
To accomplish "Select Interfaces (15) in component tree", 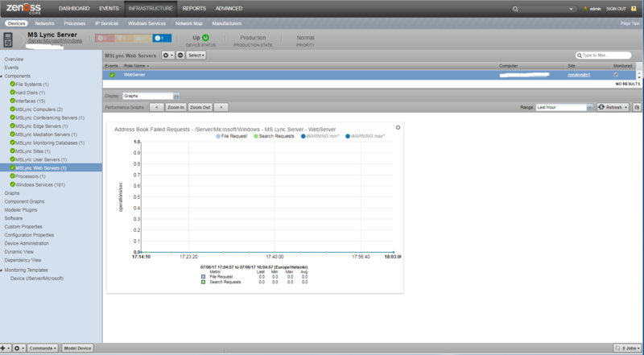I will (30, 101).
